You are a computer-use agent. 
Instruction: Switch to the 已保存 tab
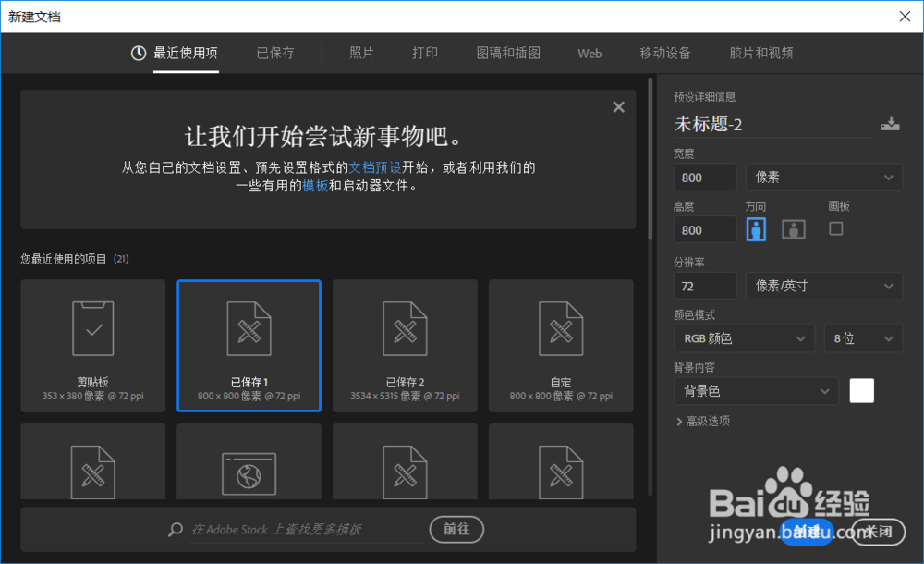(x=275, y=53)
